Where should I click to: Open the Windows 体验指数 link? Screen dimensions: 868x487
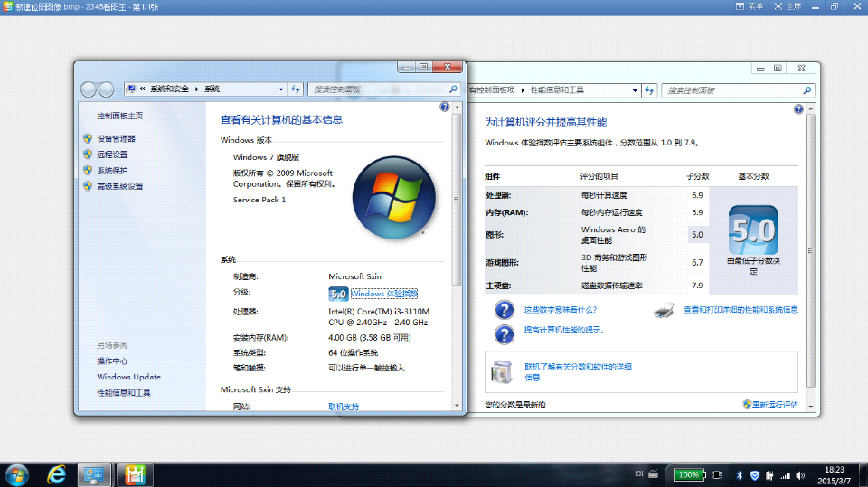pyautogui.click(x=384, y=294)
